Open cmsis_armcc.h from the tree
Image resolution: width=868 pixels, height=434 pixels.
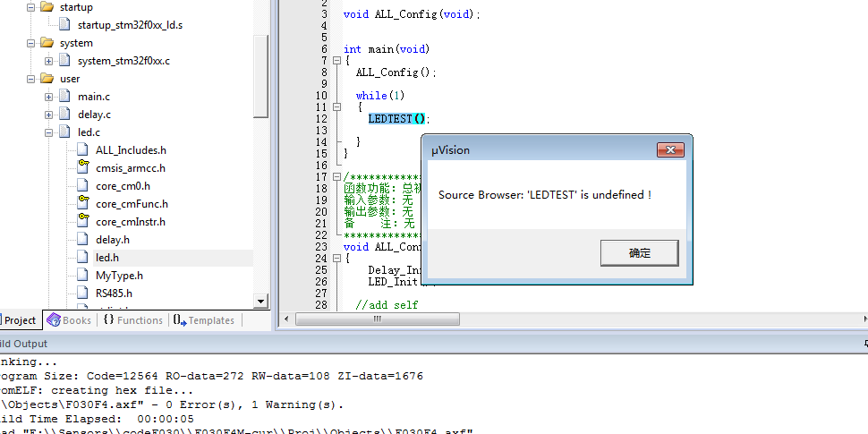click(131, 168)
